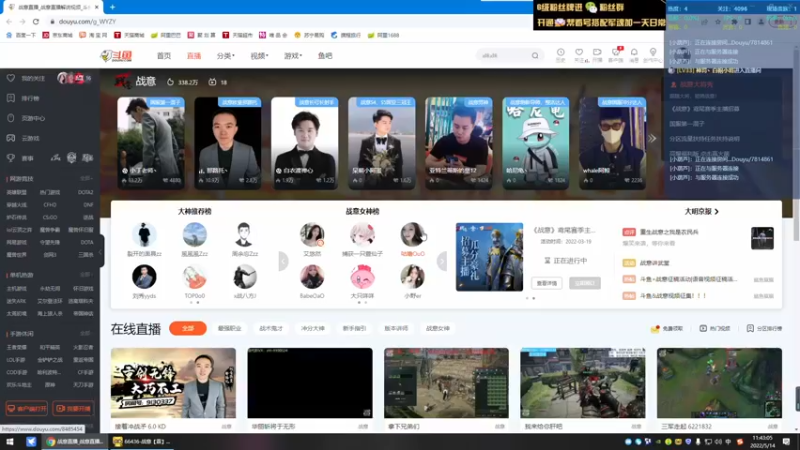
Task: Click next arrow on 战意女神榜 carousel
Action: pos(442,261)
